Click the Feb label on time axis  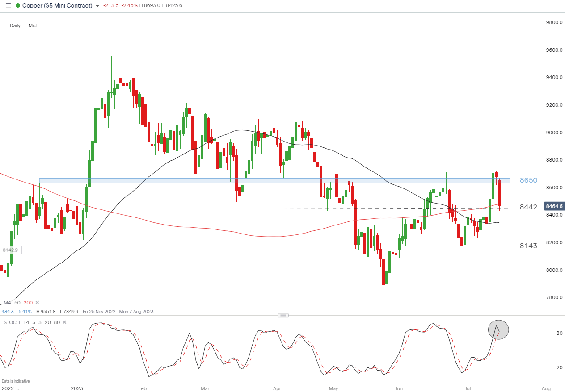tap(143, 389)
